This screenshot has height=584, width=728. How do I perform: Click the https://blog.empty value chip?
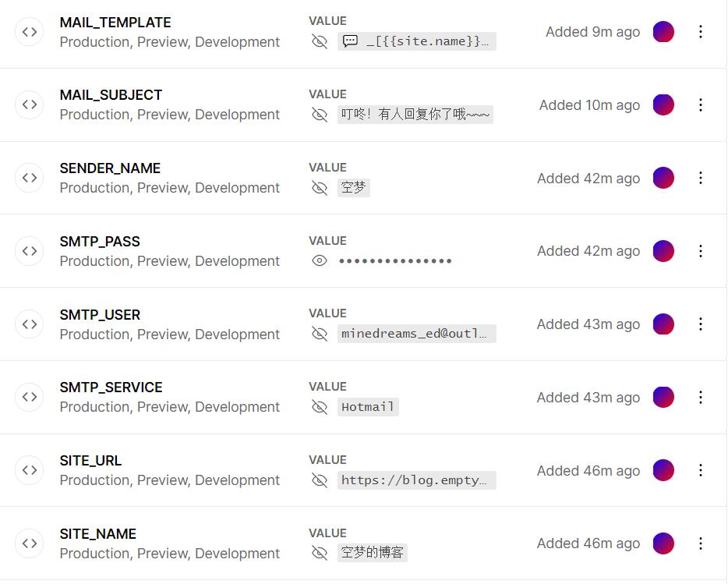coord(415,480)
